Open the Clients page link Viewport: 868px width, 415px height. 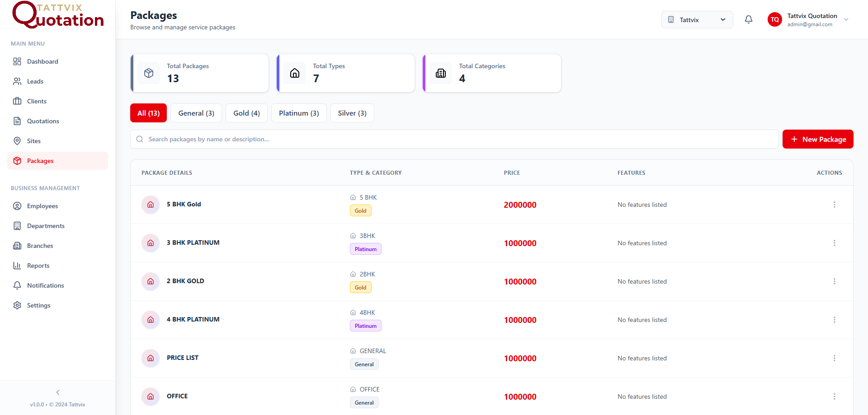click(x=37, y=101)
